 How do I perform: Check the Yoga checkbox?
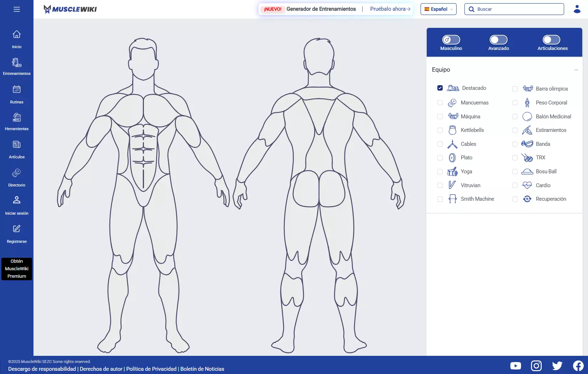440,171
